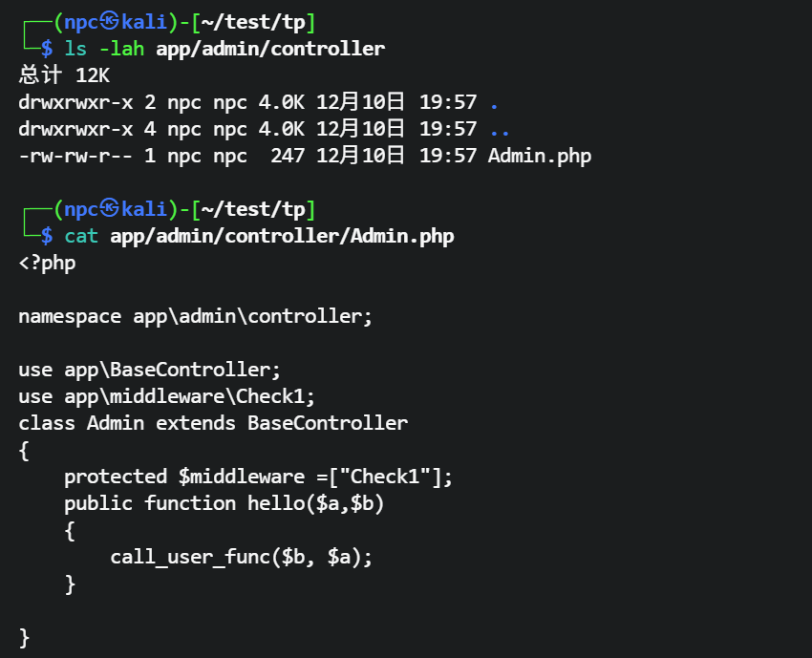Screen dimensions: 812x658
Task: Click the "use app\BaseController;" line
Action: (x=150, y=370)
